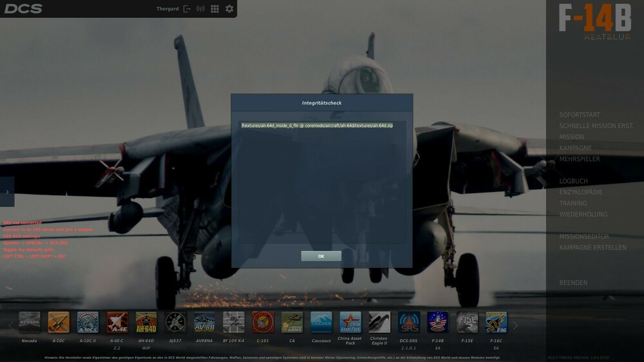Select the Caucasus map icon
Image resolution: width=644 pixels, height=362 pixels.
point(321,322)
